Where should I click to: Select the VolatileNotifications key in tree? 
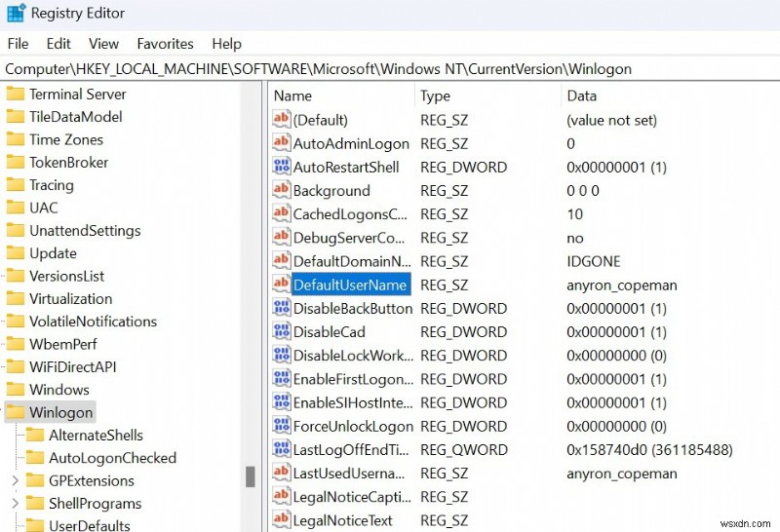point(93,322)
